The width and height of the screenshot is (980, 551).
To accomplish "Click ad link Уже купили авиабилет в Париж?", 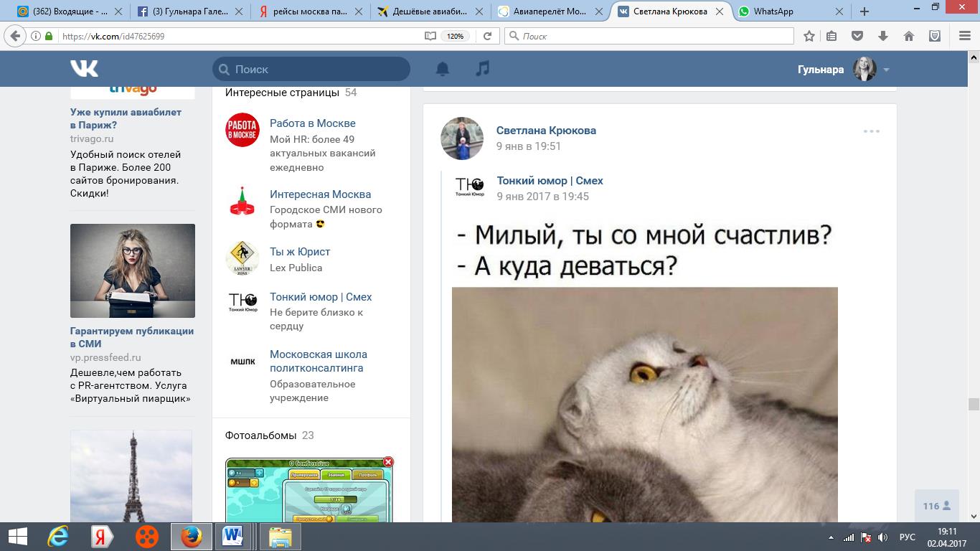I will (126, 118).
